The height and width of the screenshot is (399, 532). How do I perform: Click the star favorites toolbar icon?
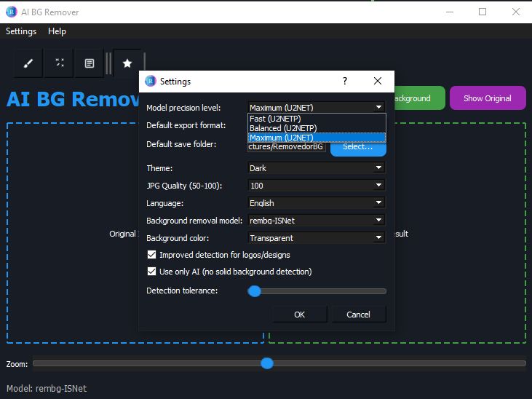point(127,63)
